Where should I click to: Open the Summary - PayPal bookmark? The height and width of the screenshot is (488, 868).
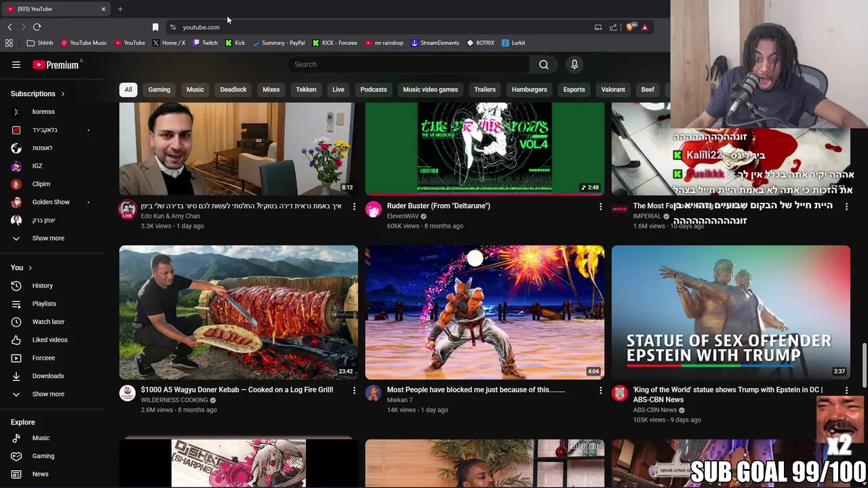click(x=279, y=43)
